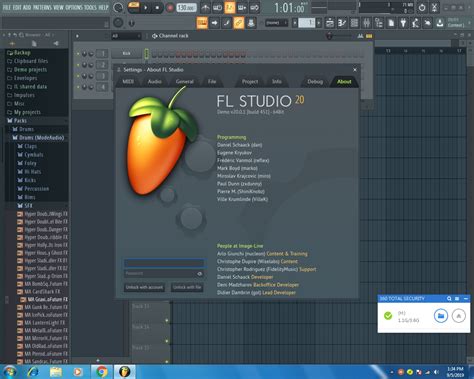
Task: Click the graph icon in Channel rack header
Action: pos(360,36)
